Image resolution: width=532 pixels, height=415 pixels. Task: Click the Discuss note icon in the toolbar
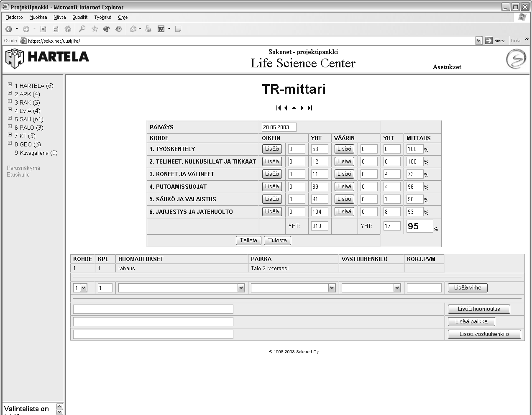tap(178, 29)
